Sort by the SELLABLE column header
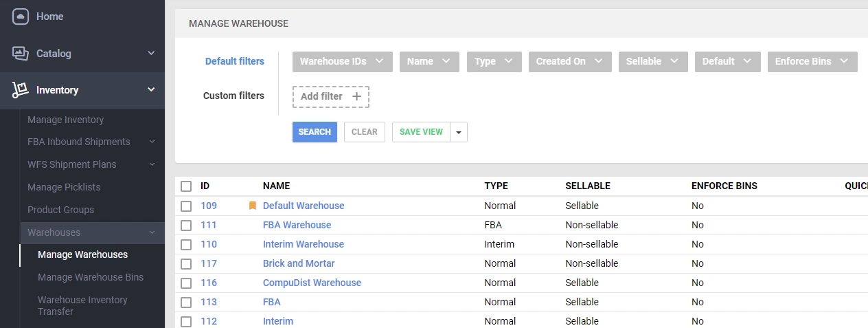 pos(588,186)
